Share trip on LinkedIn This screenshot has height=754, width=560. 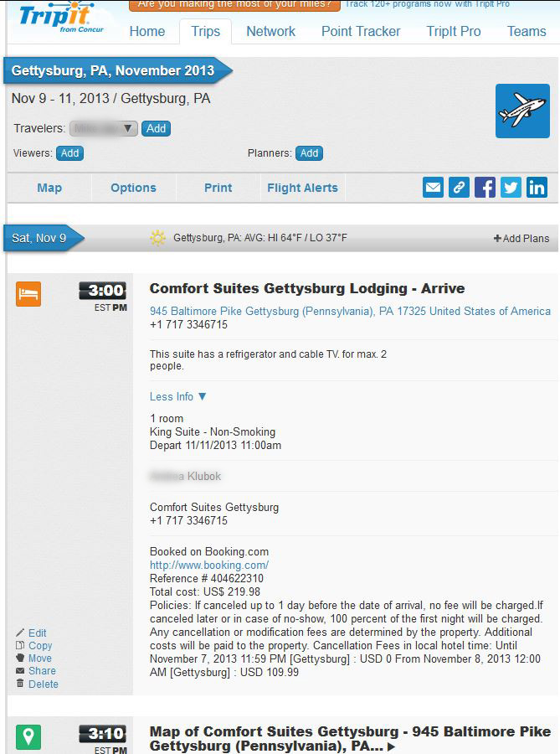pos(537,188)
